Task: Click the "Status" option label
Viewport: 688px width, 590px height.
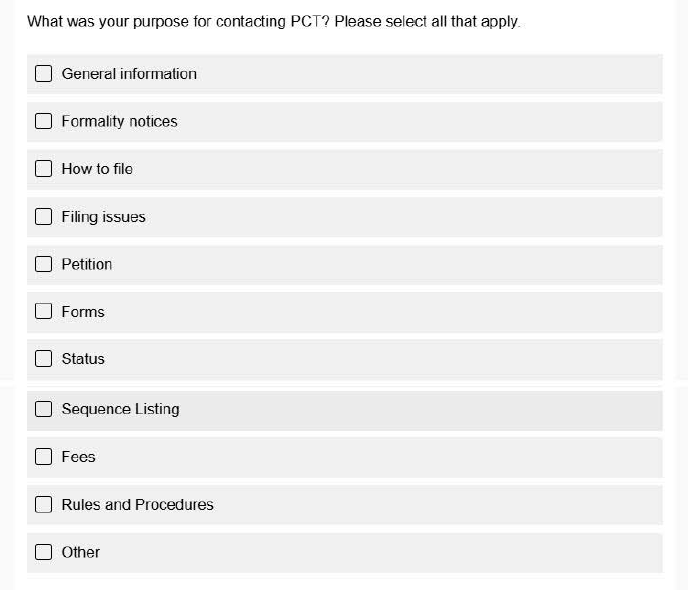Action: 83,359
